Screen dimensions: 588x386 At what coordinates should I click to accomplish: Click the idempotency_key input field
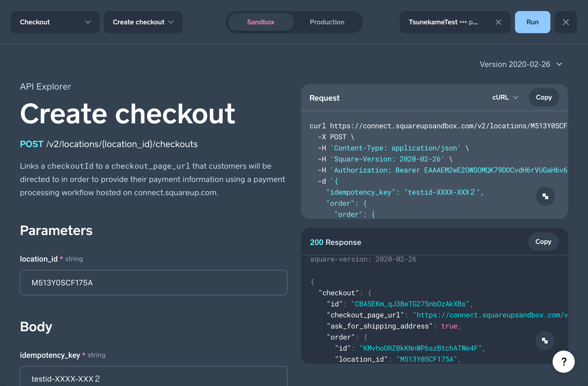[x=153, y=379]
